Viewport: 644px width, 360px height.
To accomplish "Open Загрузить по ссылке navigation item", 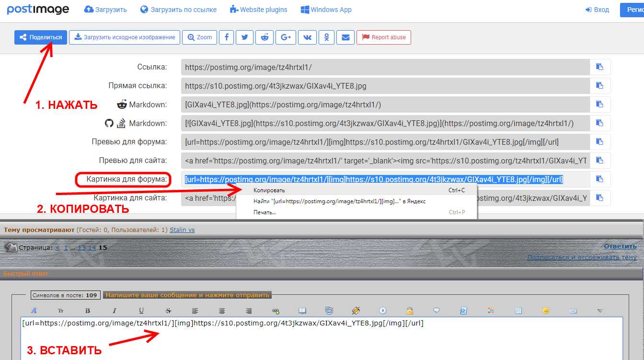I will tap(178, 10).
